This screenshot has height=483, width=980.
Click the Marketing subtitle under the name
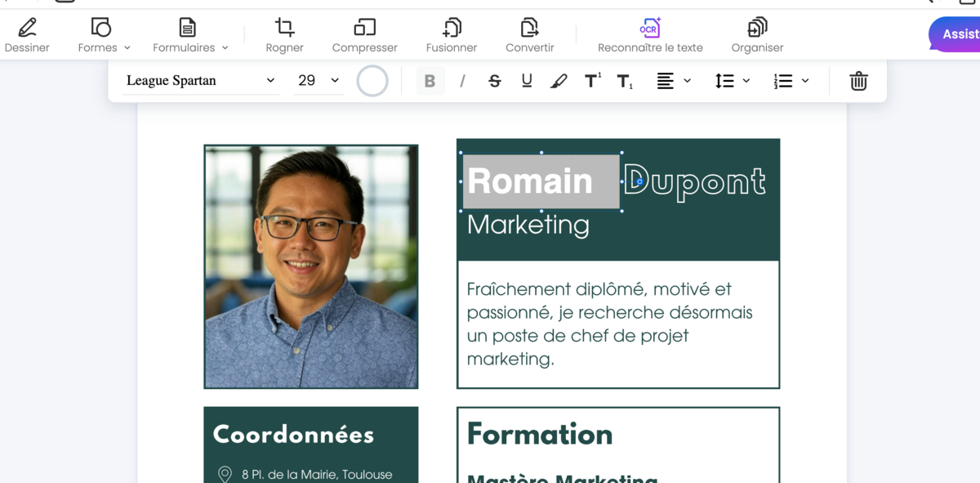click(528, 225)
